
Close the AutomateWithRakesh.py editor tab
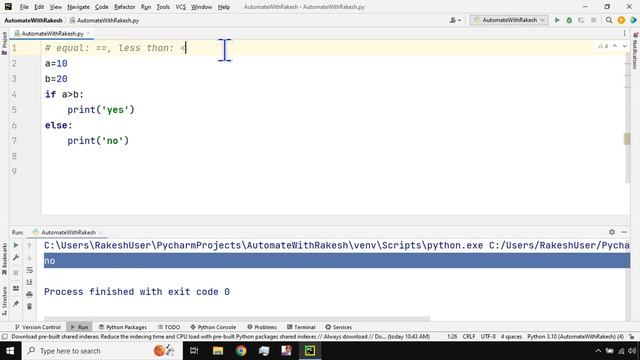[x=88, y=33]
